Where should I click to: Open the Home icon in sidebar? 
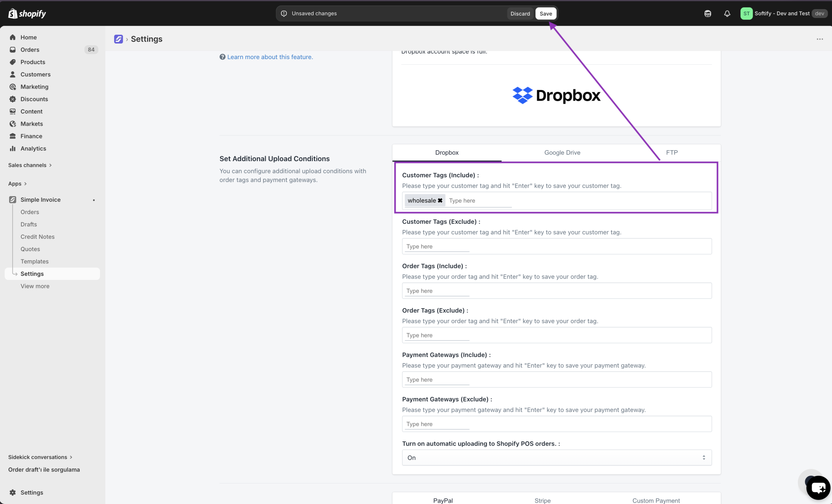click(13, 37)
